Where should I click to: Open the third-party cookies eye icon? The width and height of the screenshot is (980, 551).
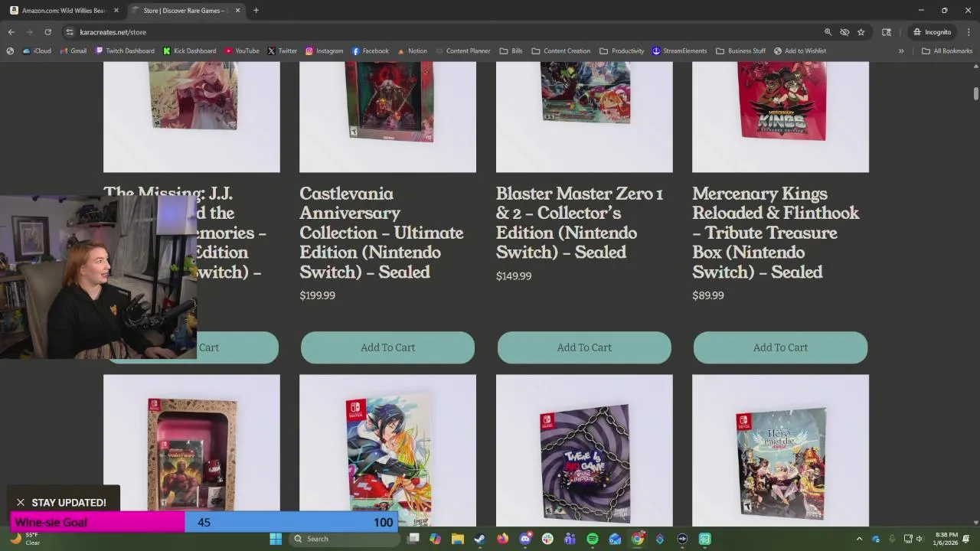(844, 32)
